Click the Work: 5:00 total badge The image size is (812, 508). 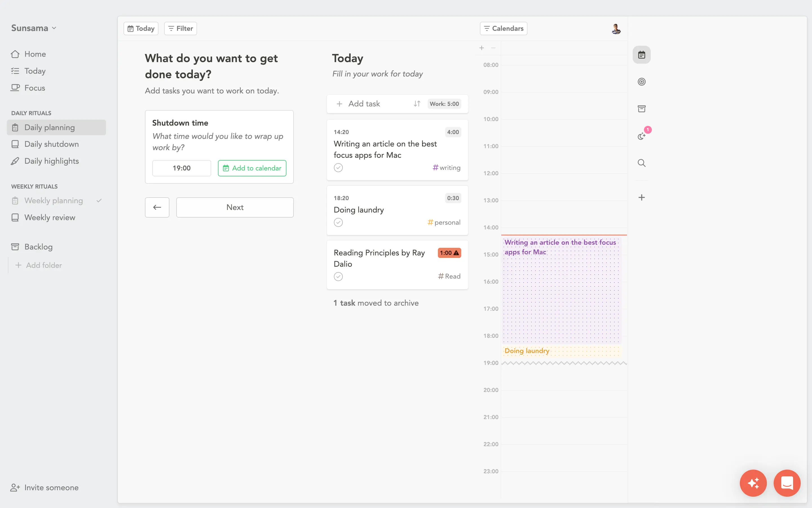[444, 104]
